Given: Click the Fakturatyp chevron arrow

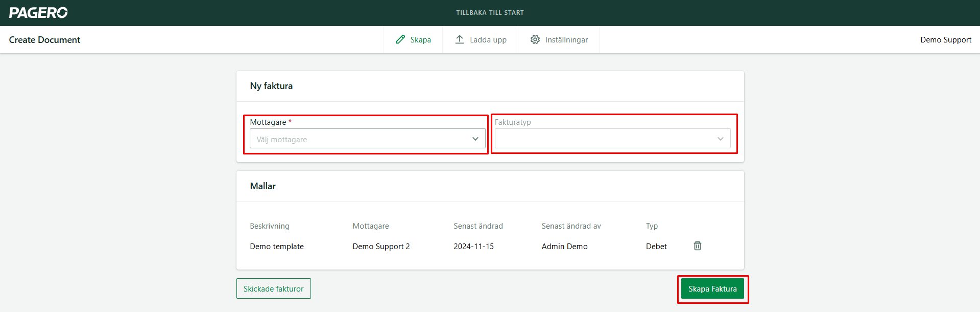Looking at the screenshot, I should pos(721,139).
